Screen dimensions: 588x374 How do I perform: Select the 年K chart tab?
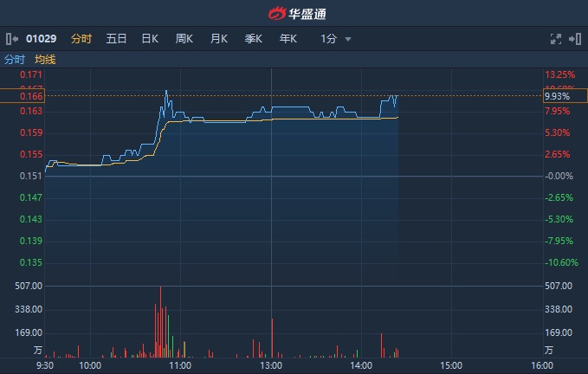click(288, 39)
